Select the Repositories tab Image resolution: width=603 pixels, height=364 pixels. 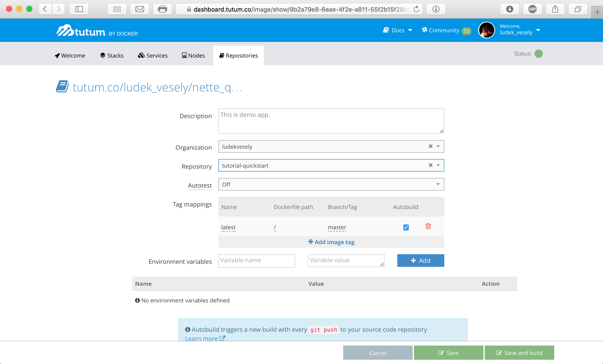239,56
